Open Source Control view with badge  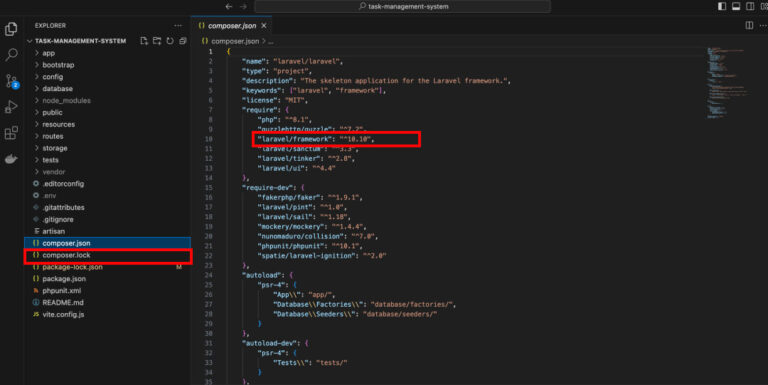click(x=11, y=81)
